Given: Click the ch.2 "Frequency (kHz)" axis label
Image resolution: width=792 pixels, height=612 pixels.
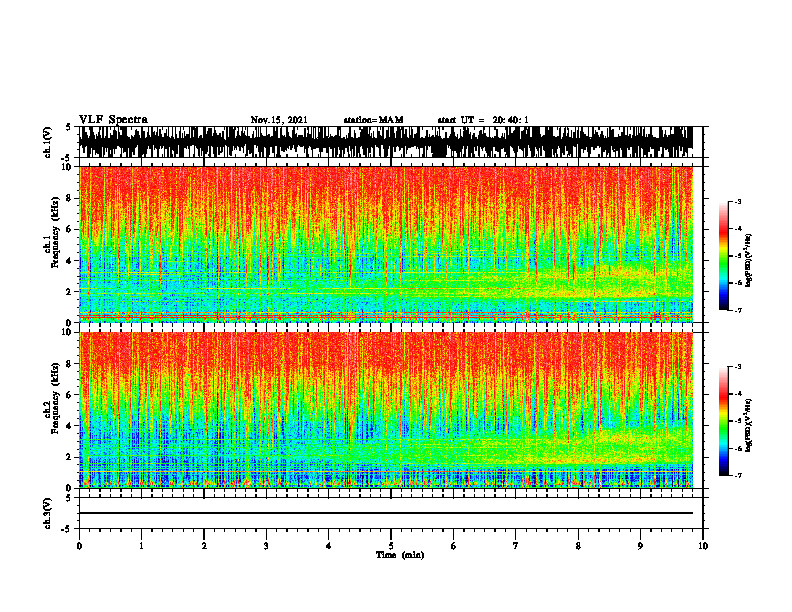Looking at the screenshot, I should [x=55, y=398].
